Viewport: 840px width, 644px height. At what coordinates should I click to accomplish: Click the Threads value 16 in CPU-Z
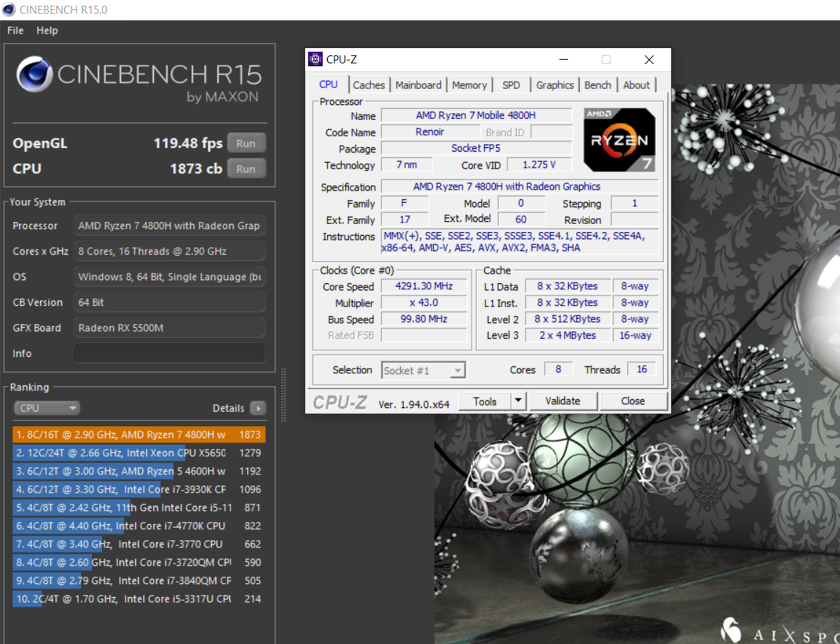coord(641,369)
